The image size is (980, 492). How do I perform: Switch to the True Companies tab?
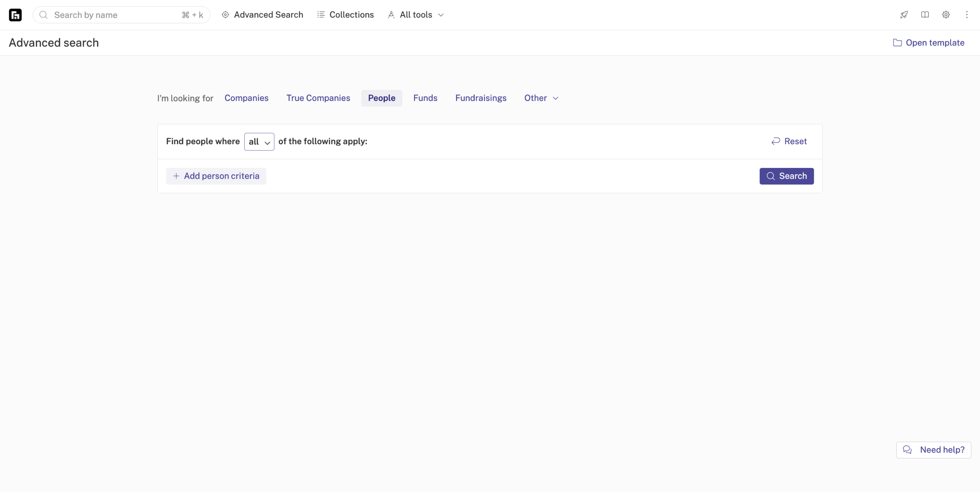(x=318, y=98)
